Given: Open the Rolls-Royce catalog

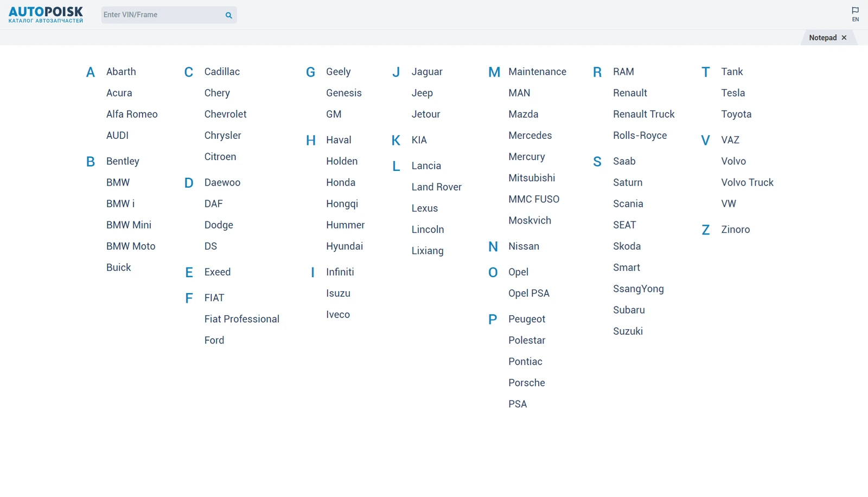Looking at the screenshot, I should 640,135.
